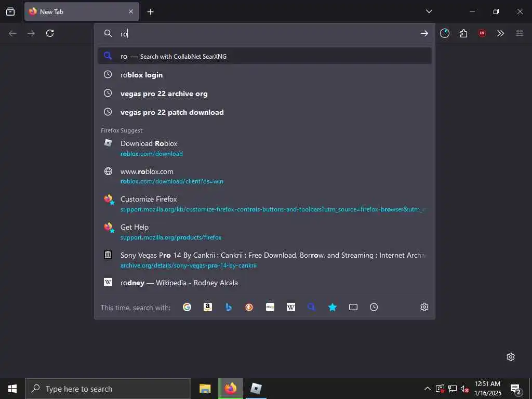This screenshot has width=532, height=399.
Task: Reload the current page
Action: (x=50, y=33)
